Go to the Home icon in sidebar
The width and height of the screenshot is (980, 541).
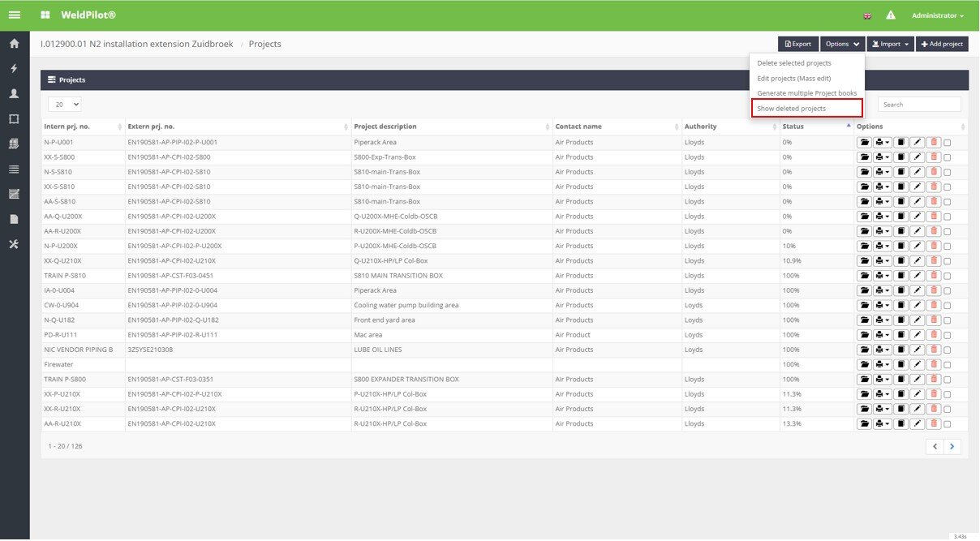[x=14, y=44]
